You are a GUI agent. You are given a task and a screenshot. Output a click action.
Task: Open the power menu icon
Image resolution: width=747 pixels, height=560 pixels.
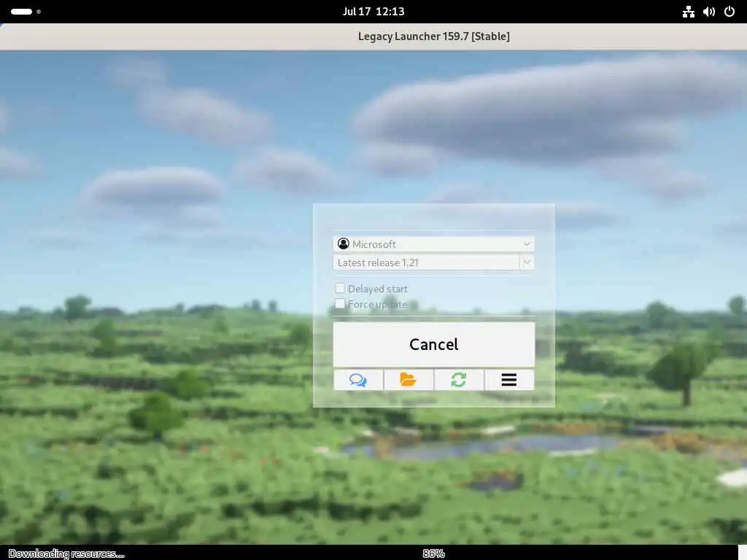point(729,12)
